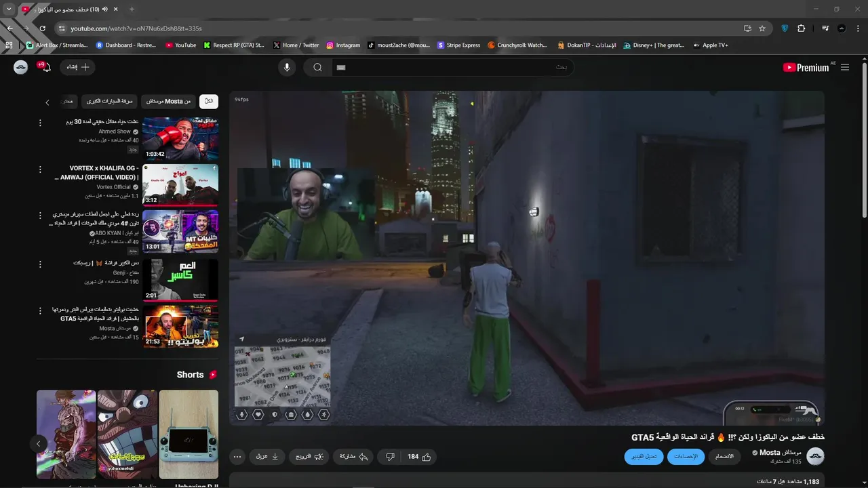Click the YouTube voice search microphone icon
Image resolution: width=868 pixels, height=488 pixels.
tap(287, 67)
